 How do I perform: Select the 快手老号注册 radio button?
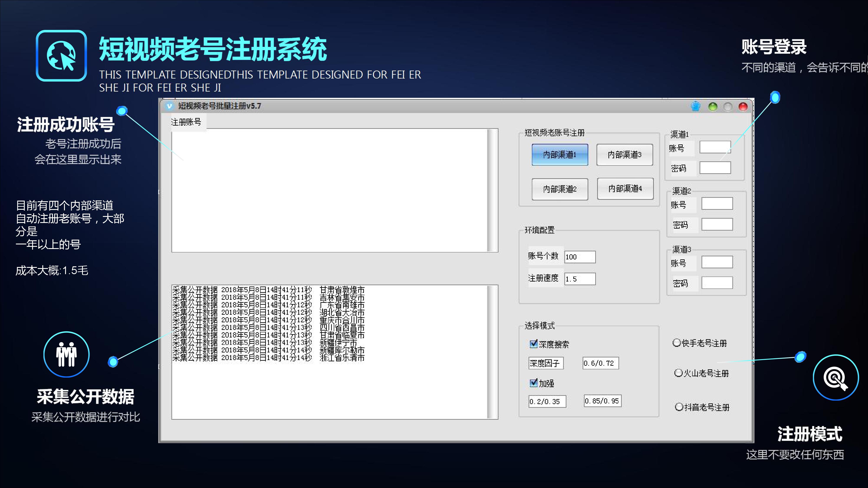click(676, 343)
